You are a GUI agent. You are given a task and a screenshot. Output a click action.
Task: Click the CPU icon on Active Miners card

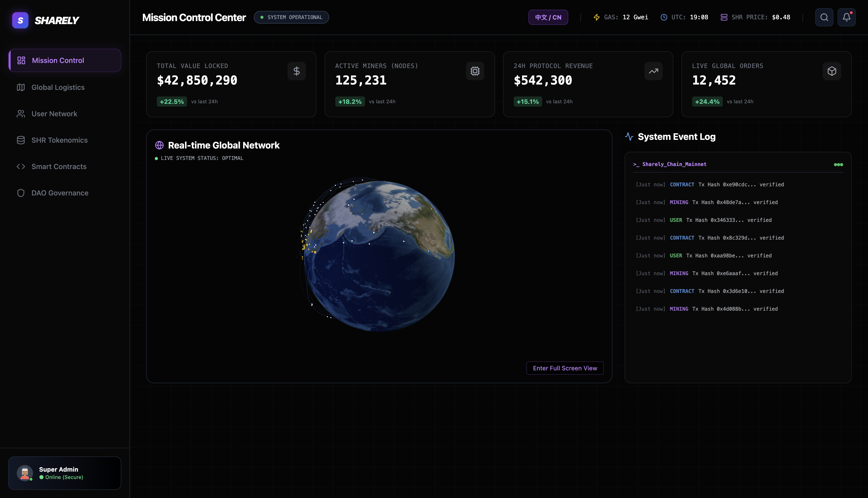(475, 71)
